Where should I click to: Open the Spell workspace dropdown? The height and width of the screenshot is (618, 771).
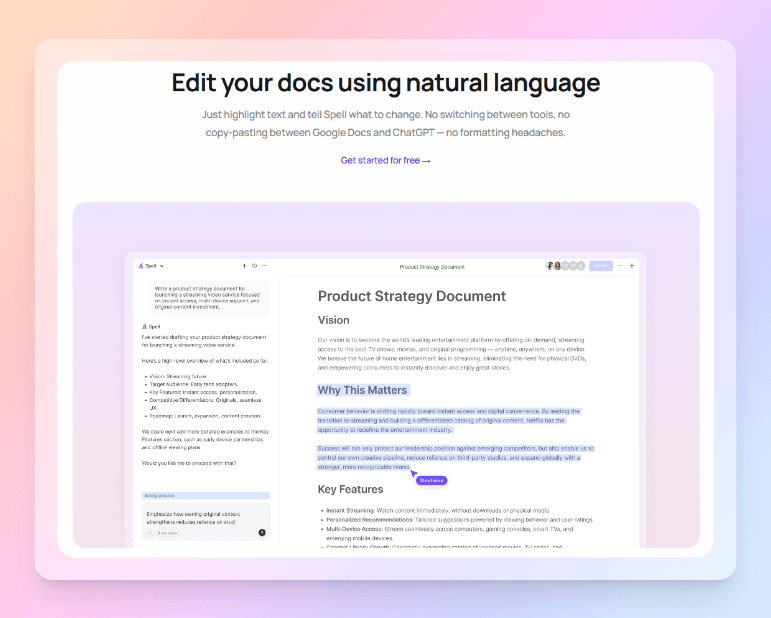click(151, 266)
